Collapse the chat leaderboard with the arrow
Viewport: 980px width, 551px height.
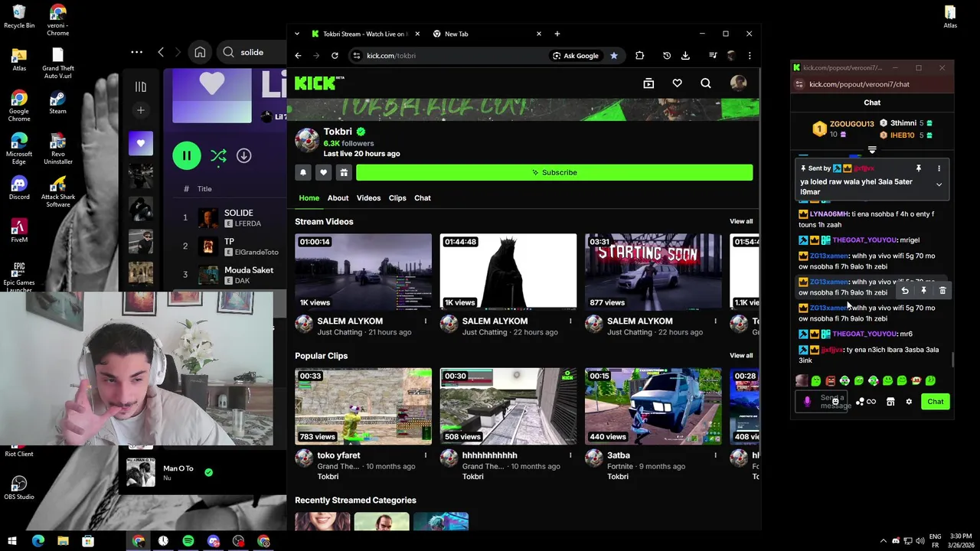(872, 150)
